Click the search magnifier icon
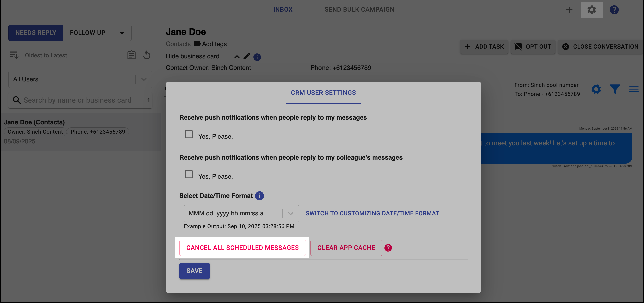 click(x=17, y=100)
